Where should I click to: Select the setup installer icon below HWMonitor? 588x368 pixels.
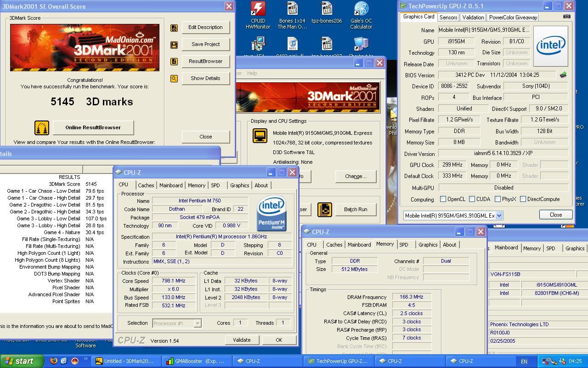(x=258, y=44)
